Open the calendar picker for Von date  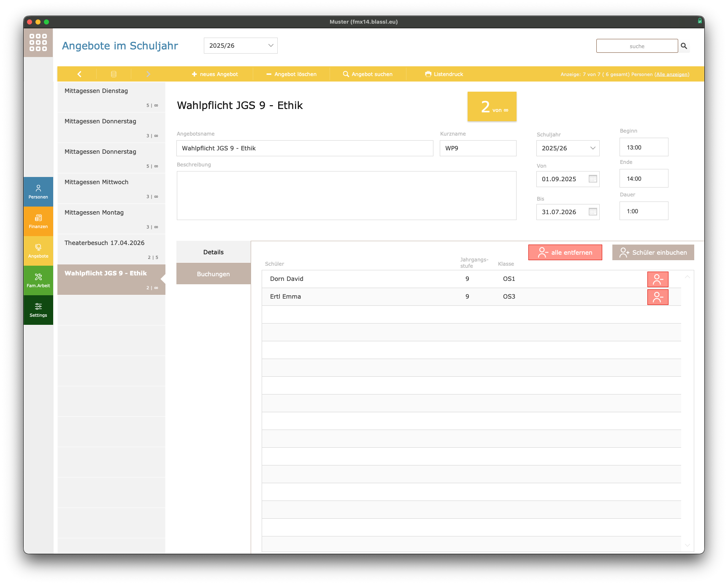593,179
